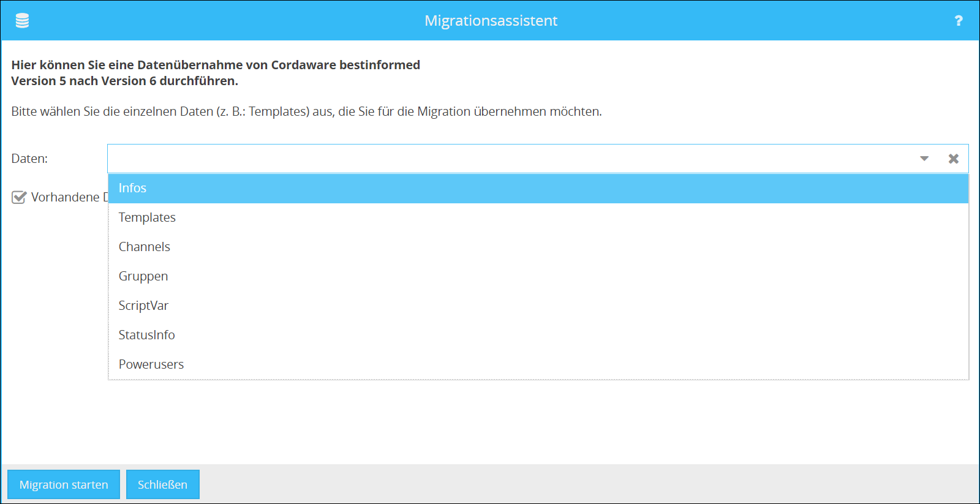Select StatusInfo from the list
Image resolution: width=980 pixels, height=504 pixels.
coord(538,335)
